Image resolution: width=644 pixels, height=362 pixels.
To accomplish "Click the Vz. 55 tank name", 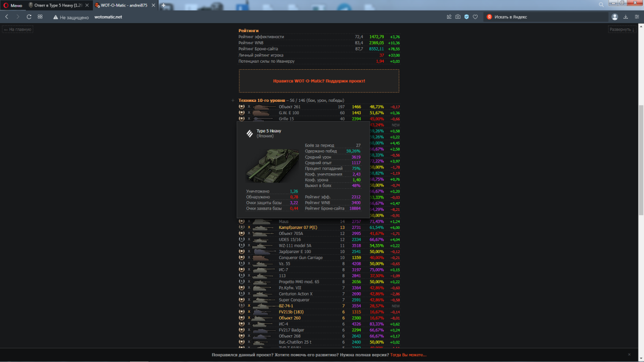I will tap(284, 264).
